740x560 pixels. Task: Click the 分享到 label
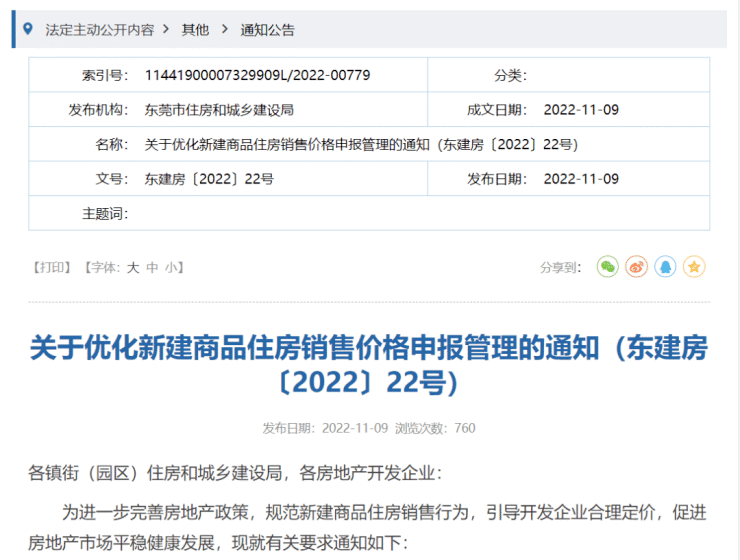[560, 267]
